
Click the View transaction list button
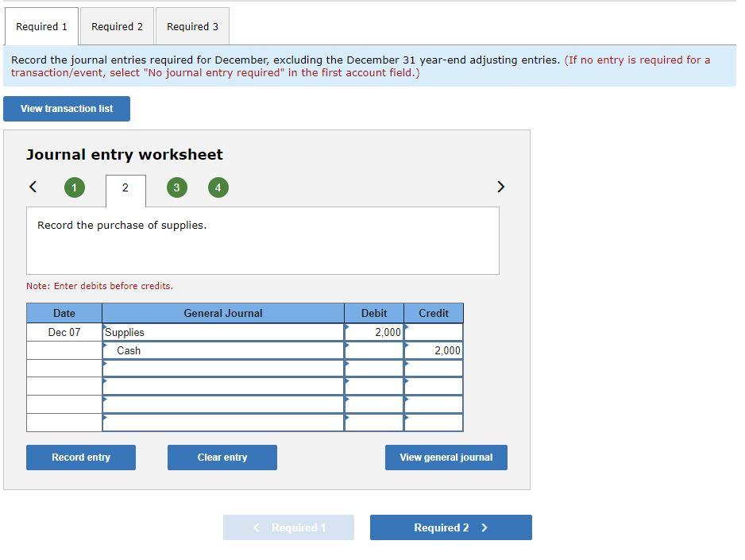[67, 109]
